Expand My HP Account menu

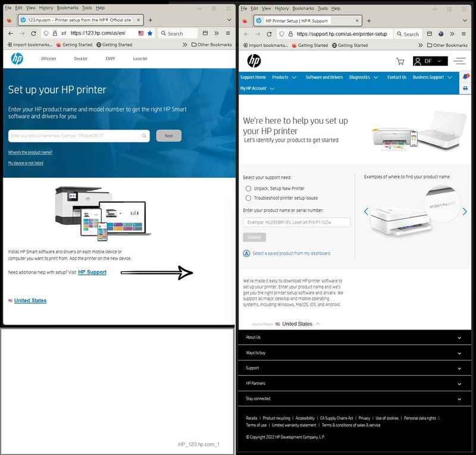257,89
